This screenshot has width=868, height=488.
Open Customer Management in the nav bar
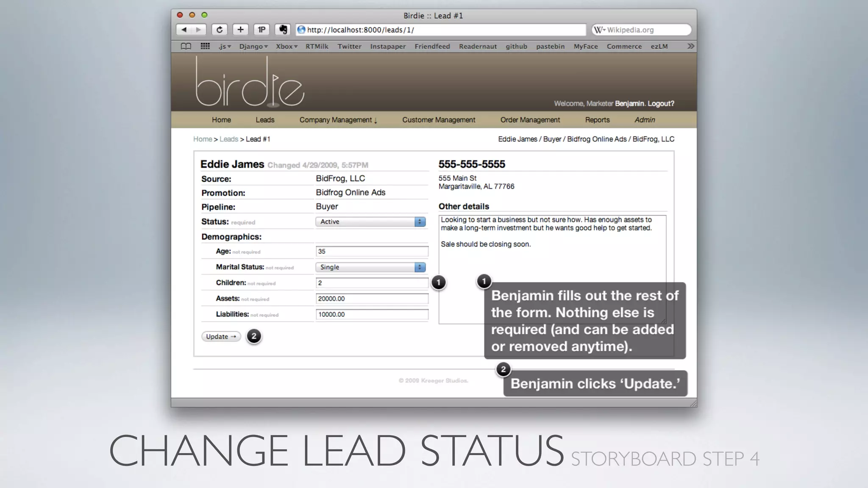click(439, 120)
